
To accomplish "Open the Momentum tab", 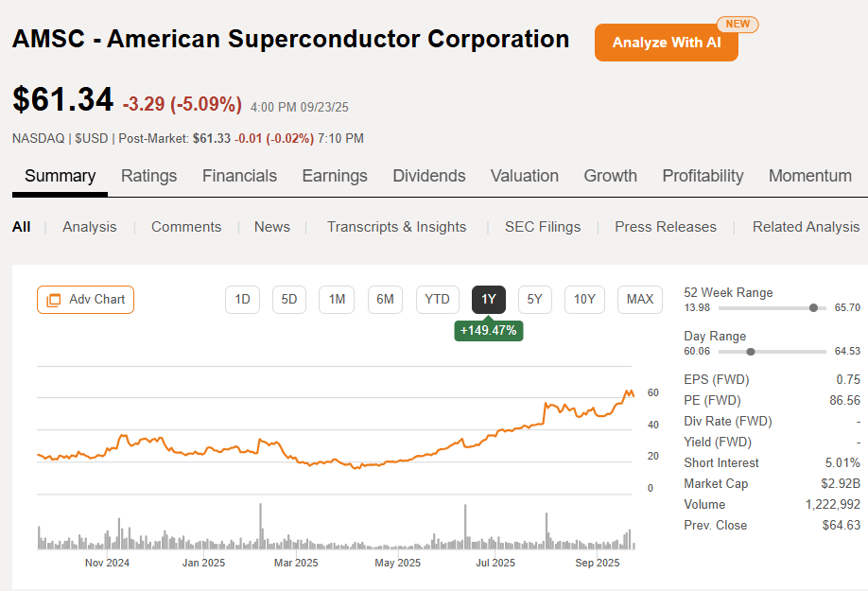I will pyautogui.click(x=810, y=176).
